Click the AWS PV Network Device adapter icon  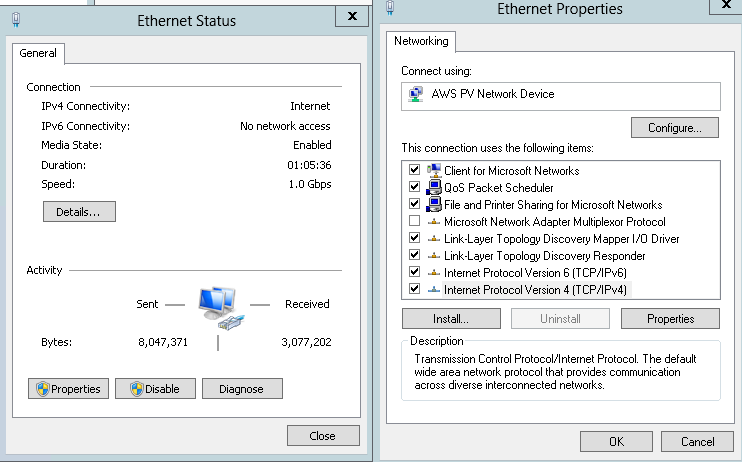pyautogui.click(x=416, y=94)
